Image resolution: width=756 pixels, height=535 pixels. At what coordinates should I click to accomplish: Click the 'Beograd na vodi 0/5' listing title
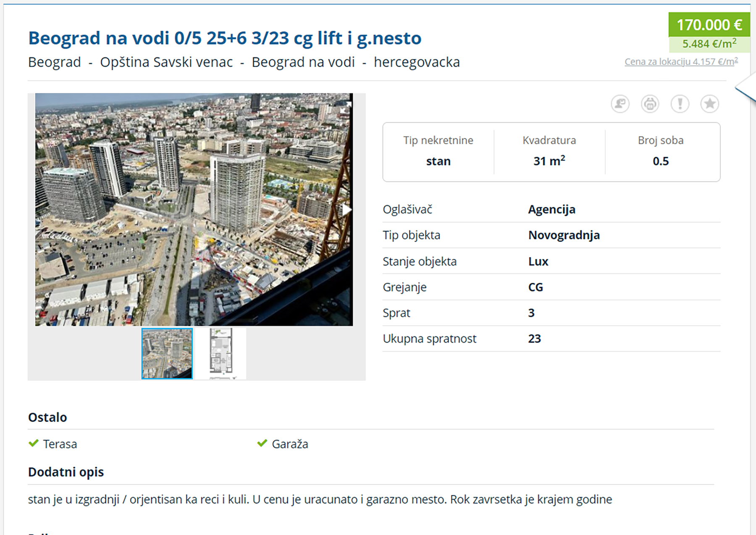225,38
